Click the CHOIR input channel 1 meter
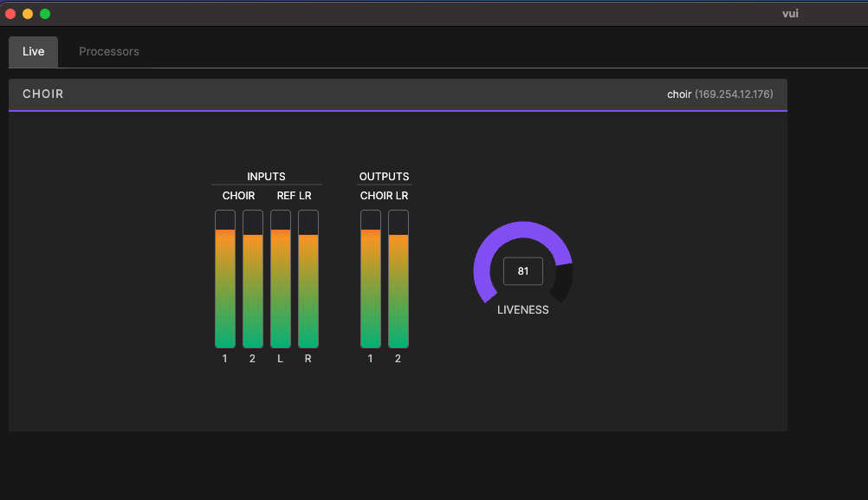 point(225,279)
